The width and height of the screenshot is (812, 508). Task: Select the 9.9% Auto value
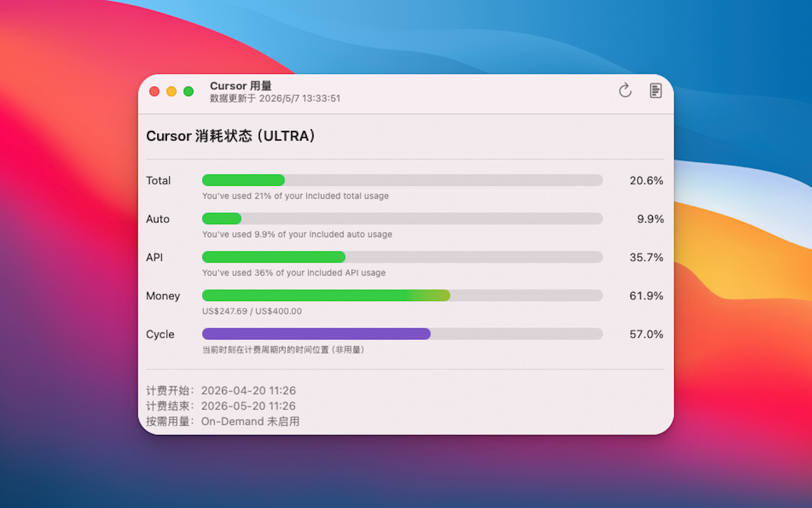tap(650, 219)
